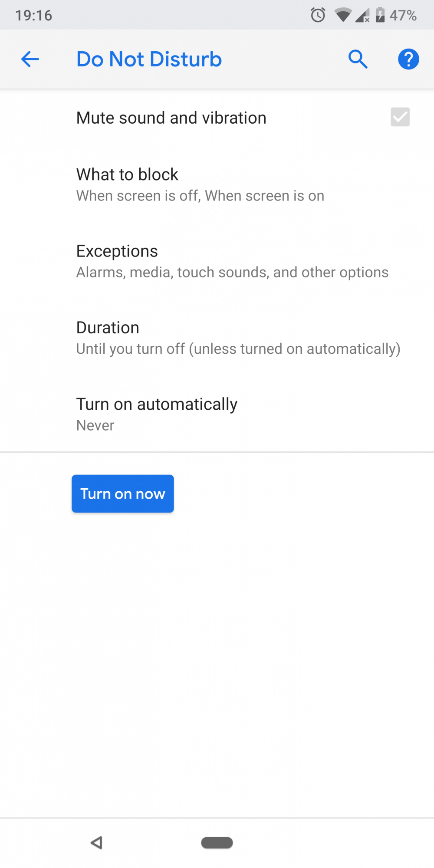Tap the Android back navigation triangle
This screenshot has height=868, width=434.
tap(96, 843)
